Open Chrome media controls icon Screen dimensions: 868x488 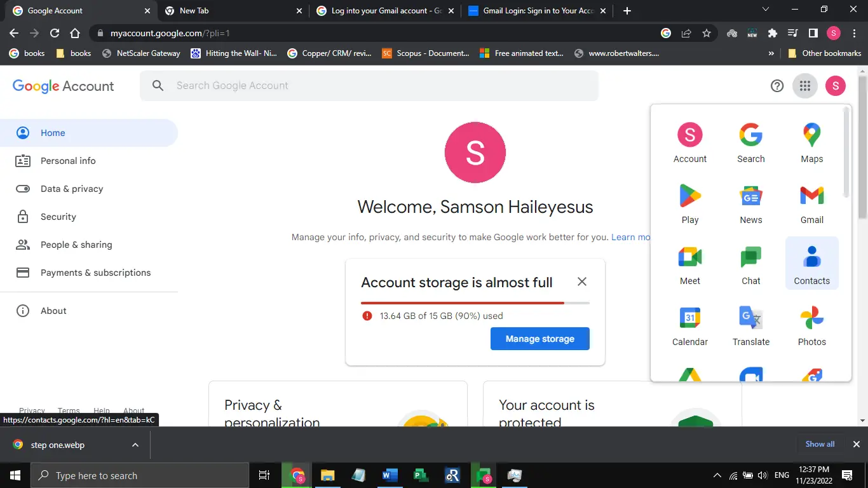[793, 33]
